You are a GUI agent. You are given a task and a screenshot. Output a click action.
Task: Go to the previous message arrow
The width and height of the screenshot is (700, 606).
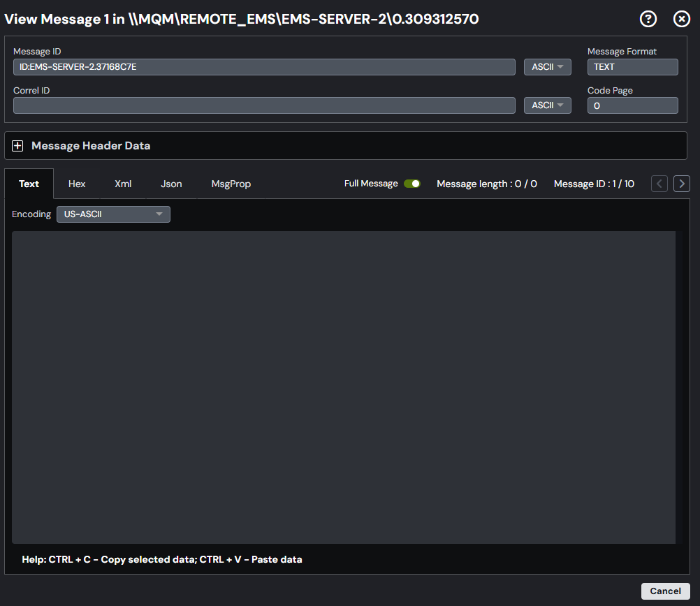tap(659, 184)
